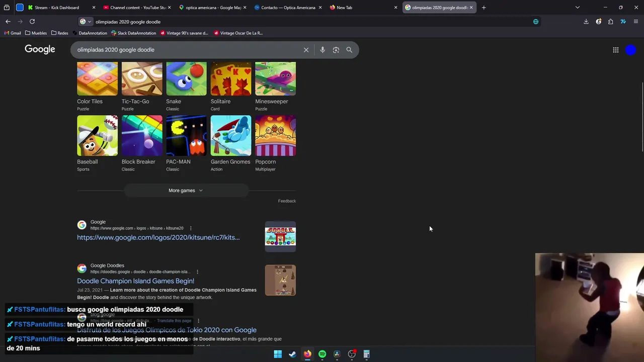This screenshot has width=644, height=362.
Task: Click the translate globe icon in address bar
Action: [536, 22]
